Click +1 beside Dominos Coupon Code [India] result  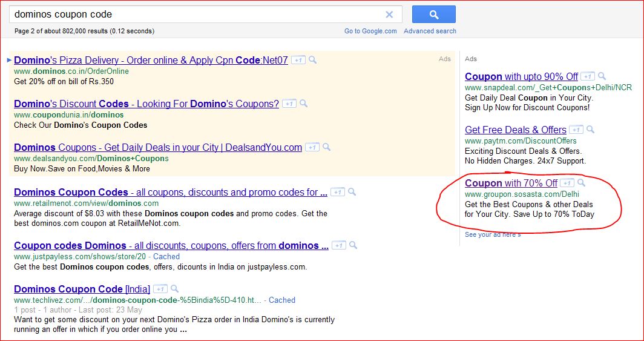[160, 289]
